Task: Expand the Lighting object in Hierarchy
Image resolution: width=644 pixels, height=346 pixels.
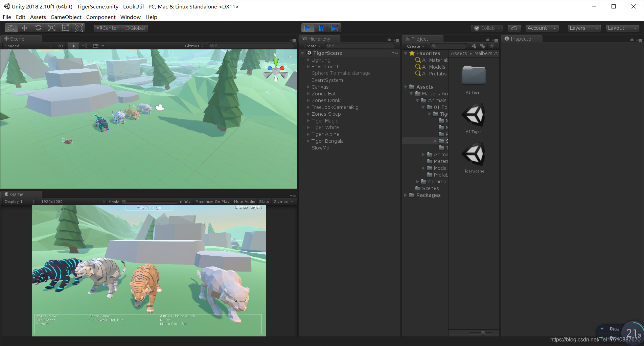Action: pyautogui.click(x=308, y=60)
